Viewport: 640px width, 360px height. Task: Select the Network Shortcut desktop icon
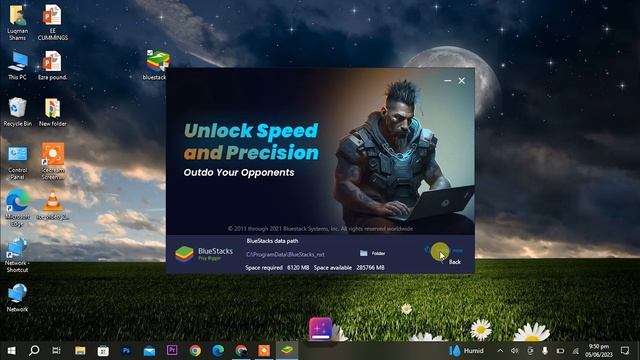[17, 255]
